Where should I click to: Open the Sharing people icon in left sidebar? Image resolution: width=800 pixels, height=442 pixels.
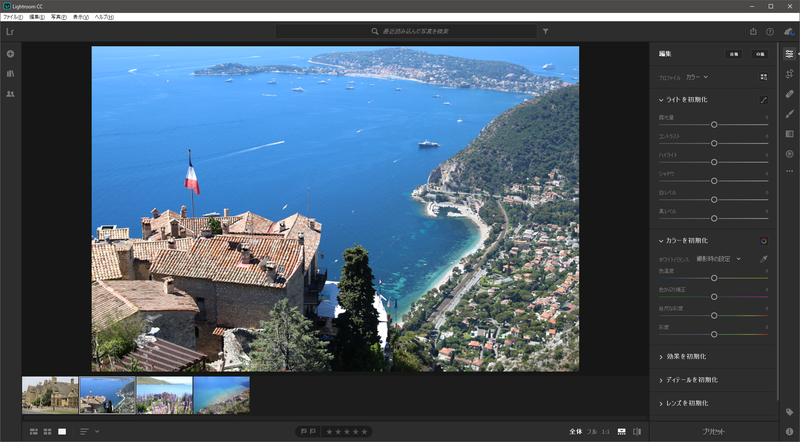(10, 94)
